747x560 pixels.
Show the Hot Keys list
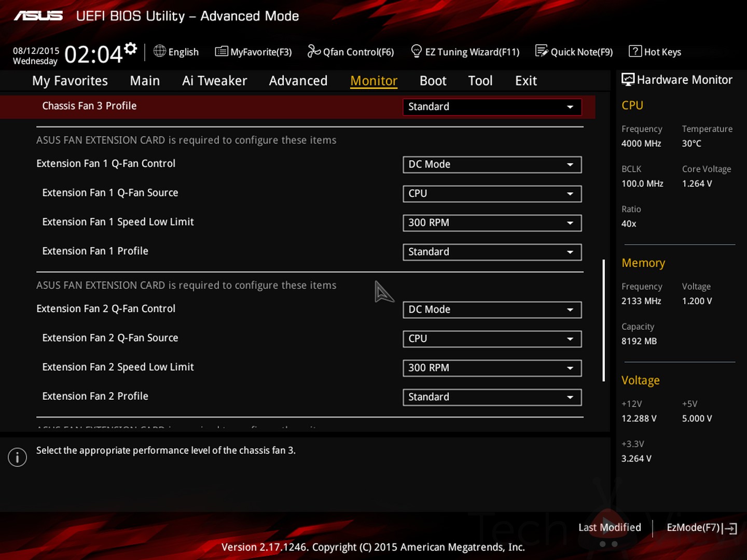[x=655, y=51]
